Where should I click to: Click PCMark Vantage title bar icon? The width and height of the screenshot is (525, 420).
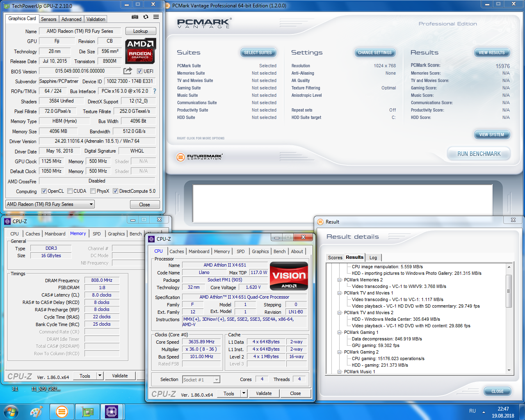pyautogui.click(x=168, y=6)
